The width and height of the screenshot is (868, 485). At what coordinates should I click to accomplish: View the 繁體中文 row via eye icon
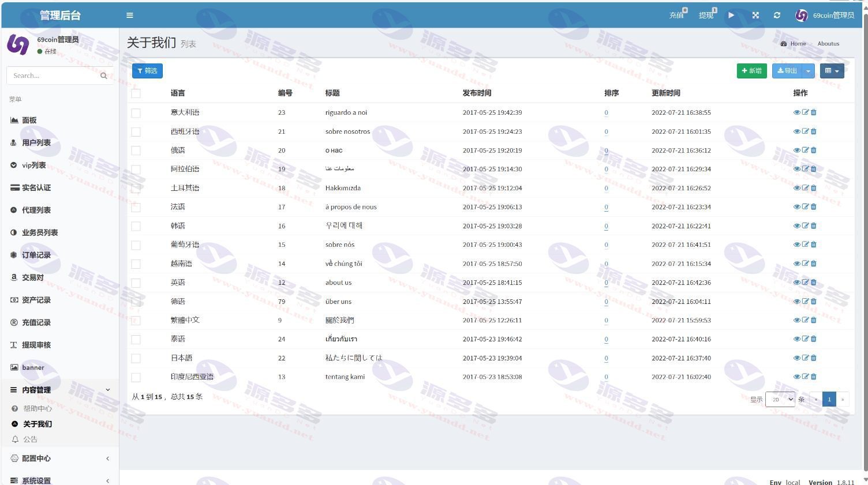pos(797,320)
